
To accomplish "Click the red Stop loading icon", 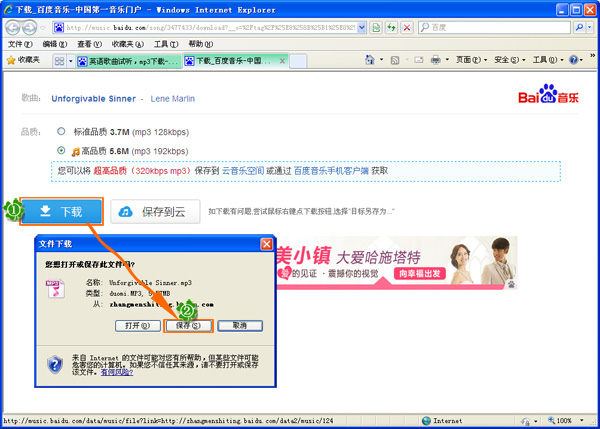I will 407,28.
